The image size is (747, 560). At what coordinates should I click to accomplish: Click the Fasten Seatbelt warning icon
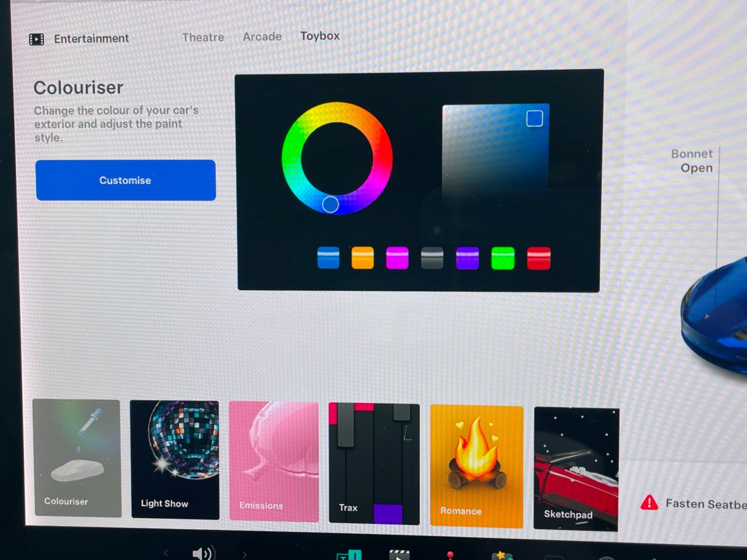pyautogui.click(x=649, y=503)
